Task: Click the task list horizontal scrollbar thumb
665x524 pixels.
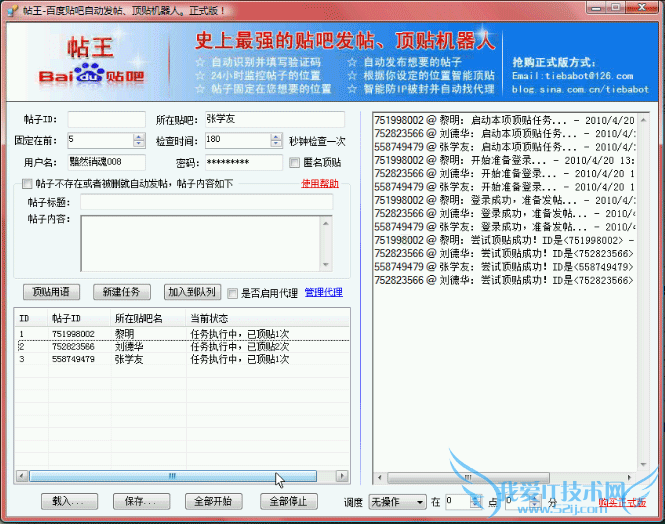Action: pos(173,476)
